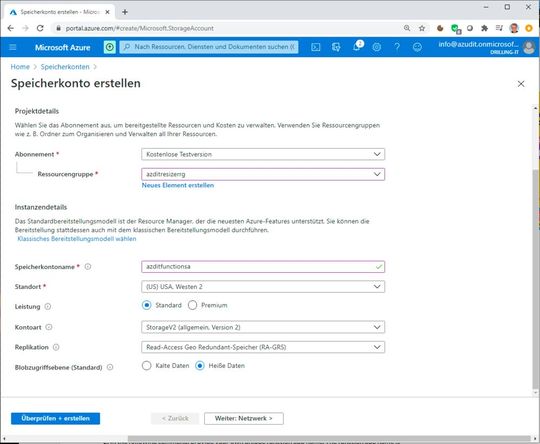Image resolution: width=540 pixels, height=444 pixels.
Task: Open the feedback smiley icon
Action: coord(417,47)
